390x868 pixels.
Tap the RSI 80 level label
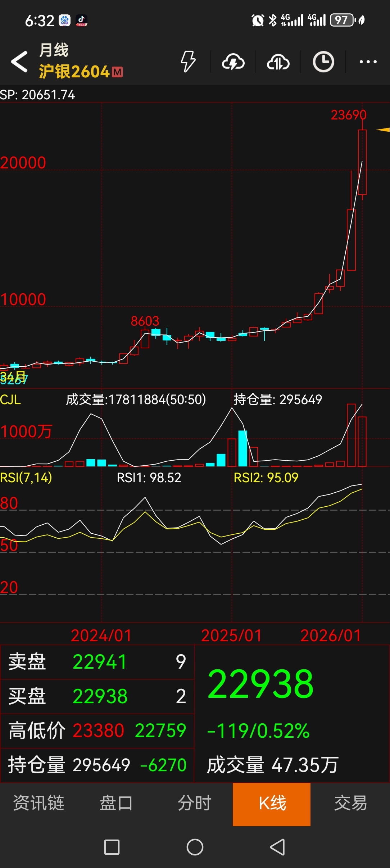pos(9,503)
